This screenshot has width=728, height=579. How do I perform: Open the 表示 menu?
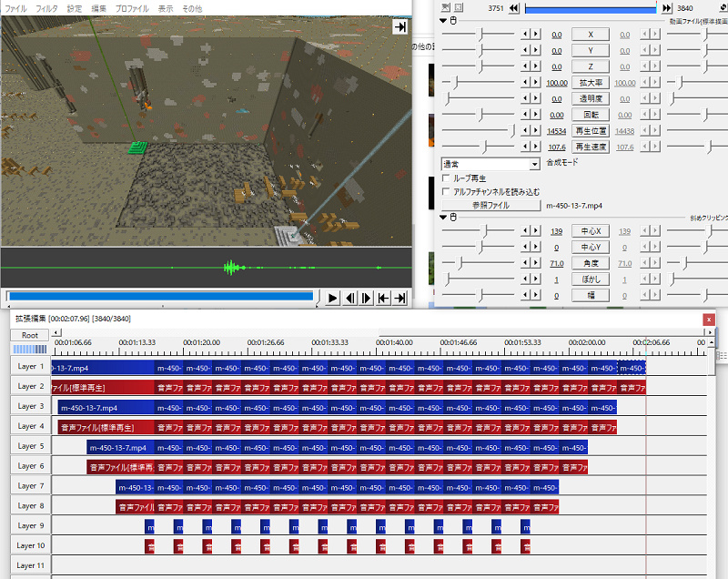pyautogui.click(x=166, y=8)
